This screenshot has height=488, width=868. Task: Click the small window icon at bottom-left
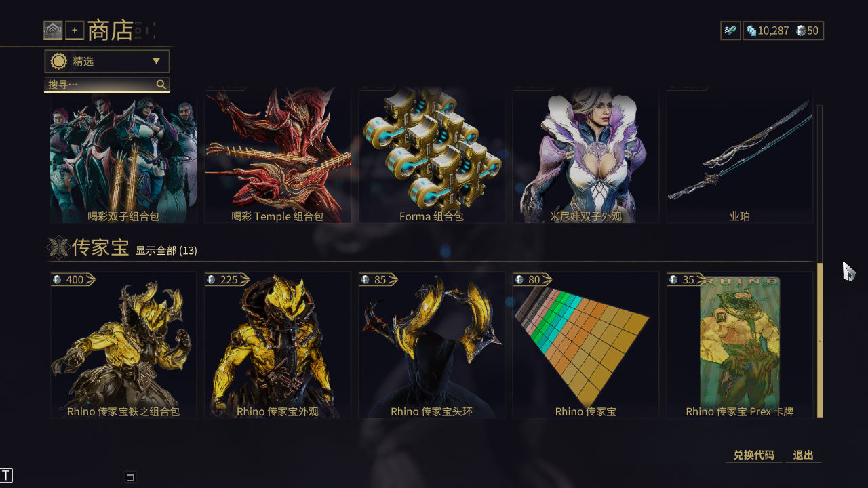[x=130, y=476]
